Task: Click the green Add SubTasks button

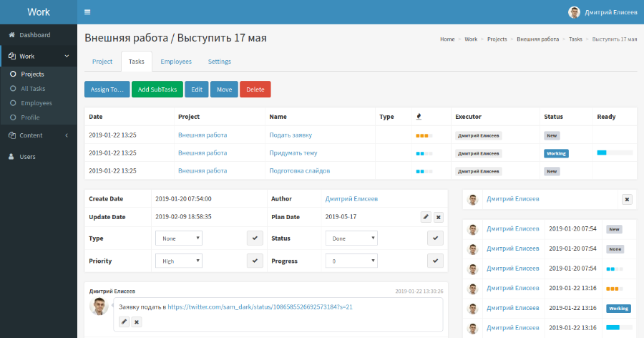Action: coord(157,90)
